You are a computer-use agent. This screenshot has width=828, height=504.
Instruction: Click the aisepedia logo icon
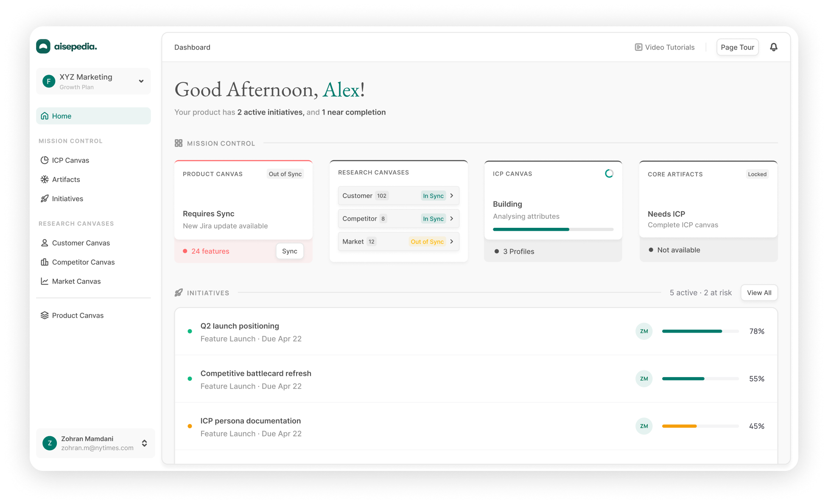(43, 46)
